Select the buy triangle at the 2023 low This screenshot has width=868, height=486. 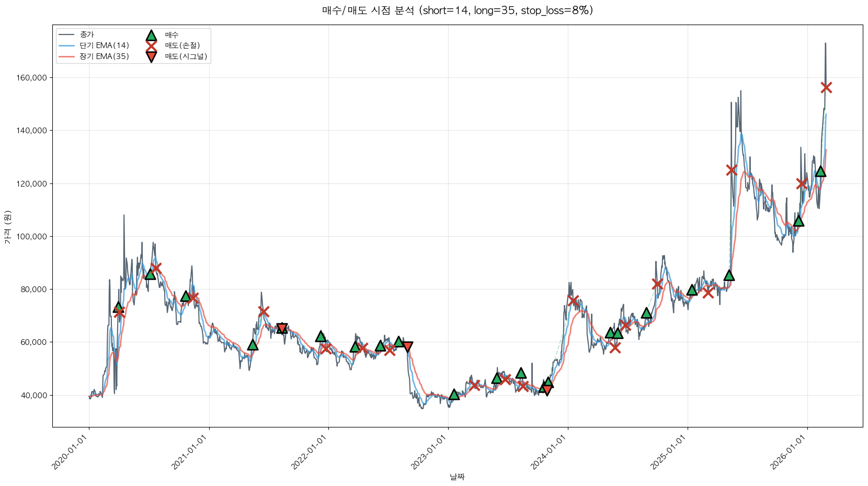coord(454,395)
